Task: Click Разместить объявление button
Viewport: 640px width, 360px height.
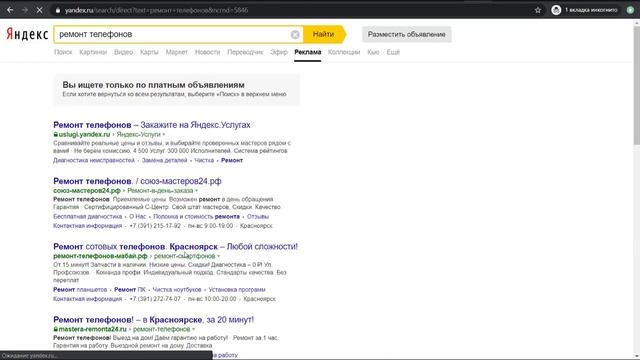Action: click(x=407, y=34)
